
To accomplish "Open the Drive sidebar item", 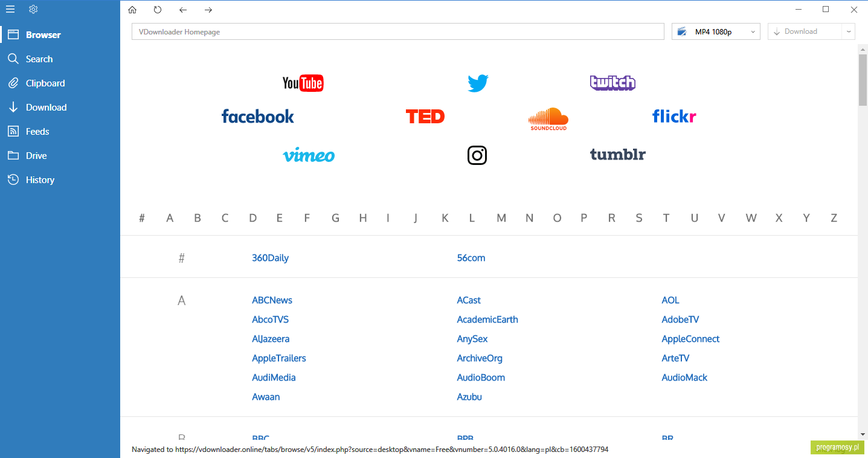I will (60, 155).
